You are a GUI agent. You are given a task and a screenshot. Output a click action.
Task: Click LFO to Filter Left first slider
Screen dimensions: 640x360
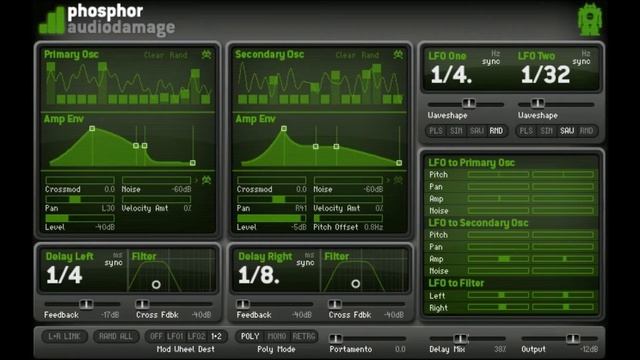(498, 295)
